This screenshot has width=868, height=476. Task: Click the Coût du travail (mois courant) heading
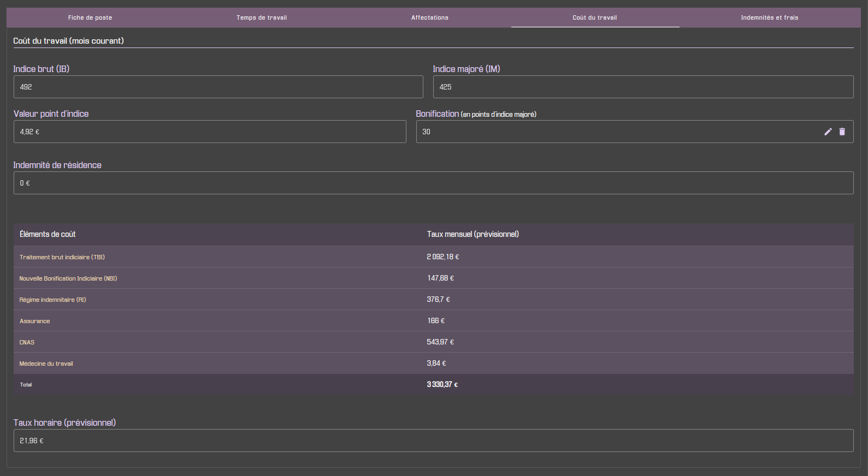(68, 41)
